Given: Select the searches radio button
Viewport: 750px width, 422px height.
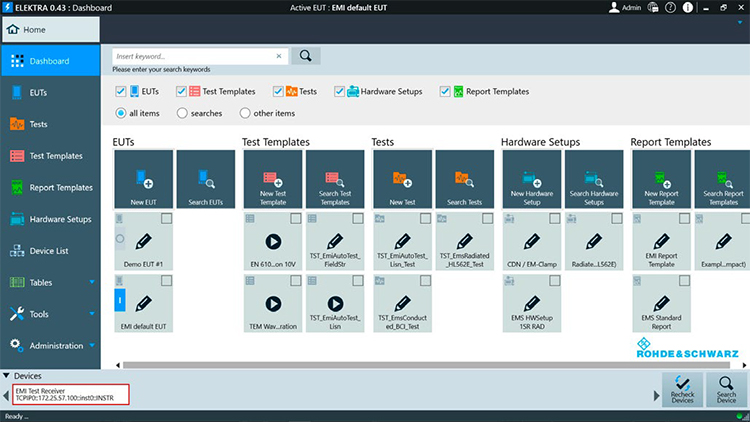Looking at the screenshot, I should (182, 113).
